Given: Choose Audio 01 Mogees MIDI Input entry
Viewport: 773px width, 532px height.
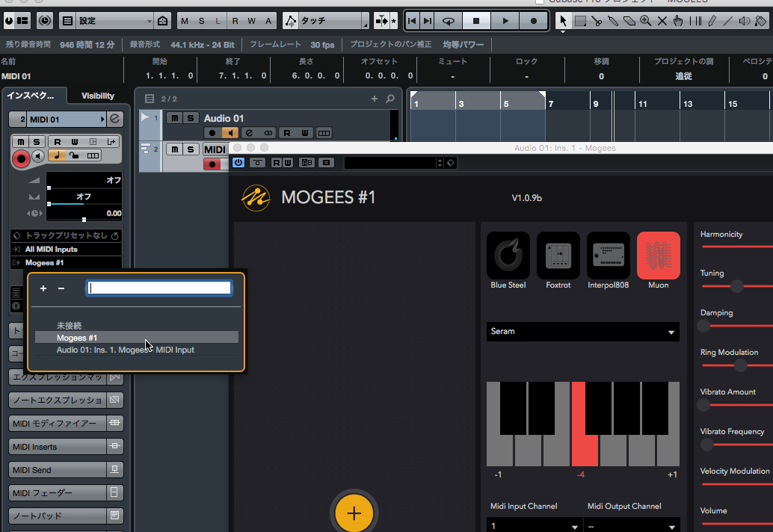Looking at the screenshot, I should pos(137,350).
